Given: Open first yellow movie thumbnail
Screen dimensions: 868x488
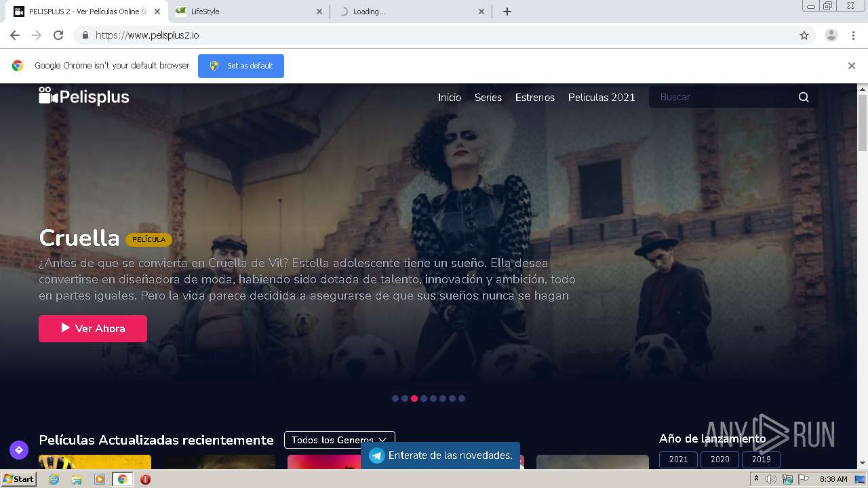Looking at the screenshot, I should [x=95, y=462].
